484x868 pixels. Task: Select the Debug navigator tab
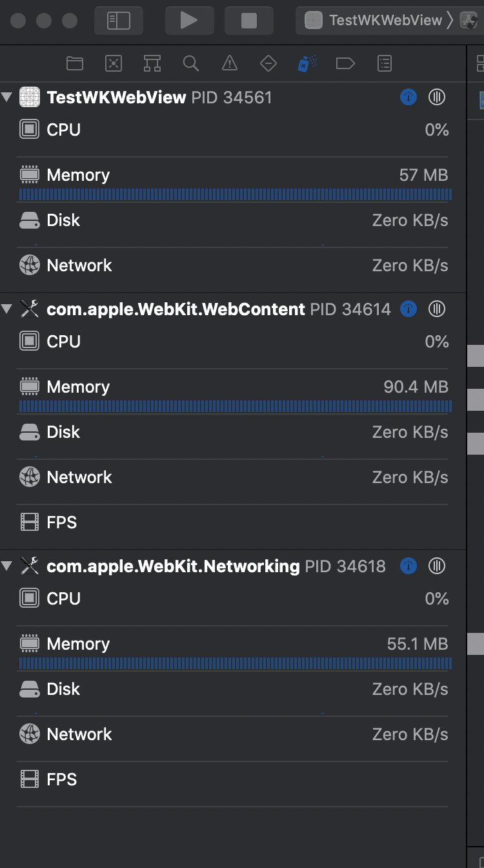point(307,63)
